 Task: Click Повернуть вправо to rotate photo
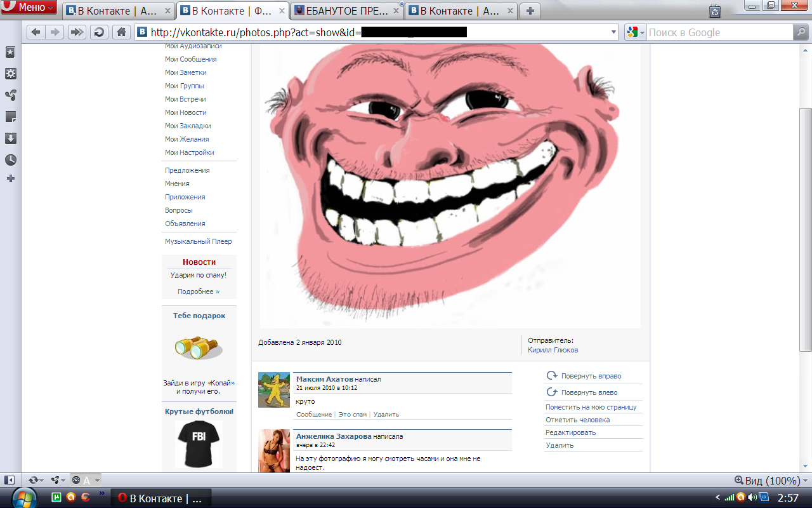pos(591,376)
